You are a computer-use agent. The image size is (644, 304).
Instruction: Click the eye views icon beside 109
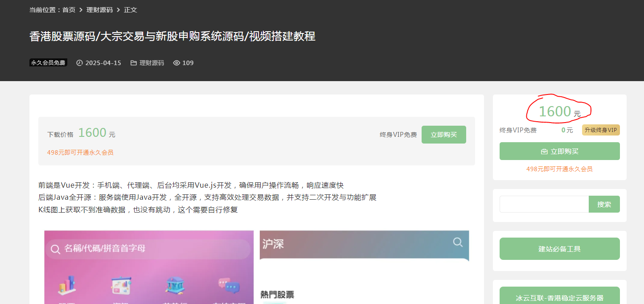[x=176, y=63]
